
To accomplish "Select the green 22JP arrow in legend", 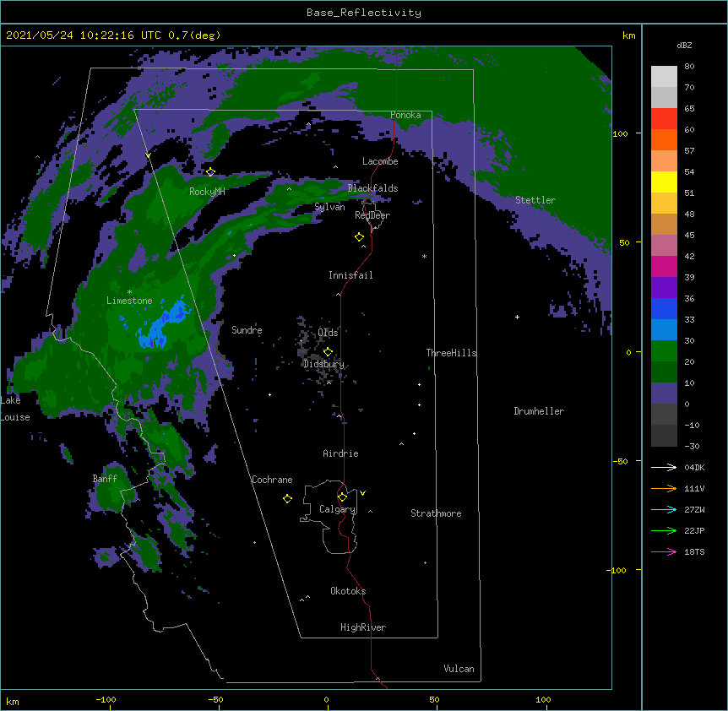I will click(664, 530).
